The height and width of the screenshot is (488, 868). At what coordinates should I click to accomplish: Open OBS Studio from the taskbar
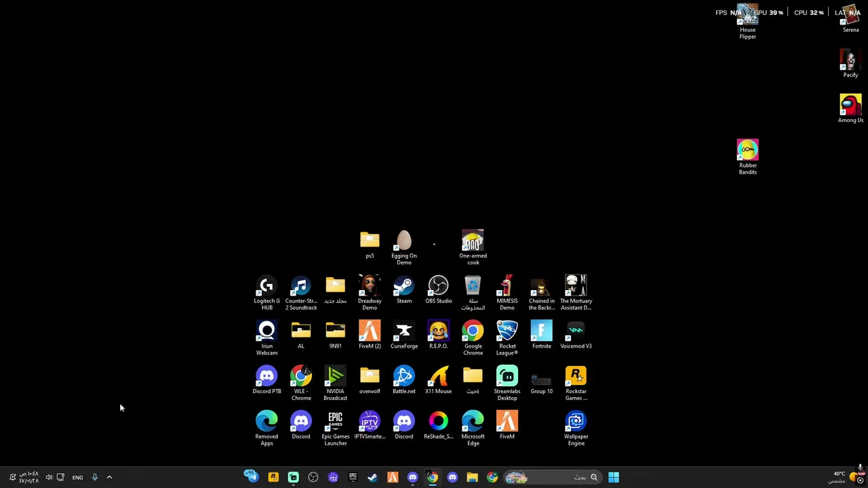click(x=313, y=477)
